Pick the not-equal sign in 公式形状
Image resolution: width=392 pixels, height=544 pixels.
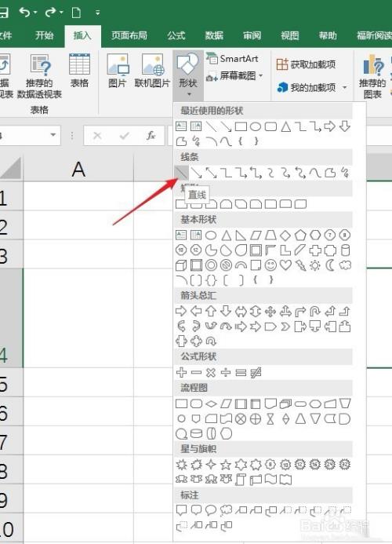[x=256, y=373]
